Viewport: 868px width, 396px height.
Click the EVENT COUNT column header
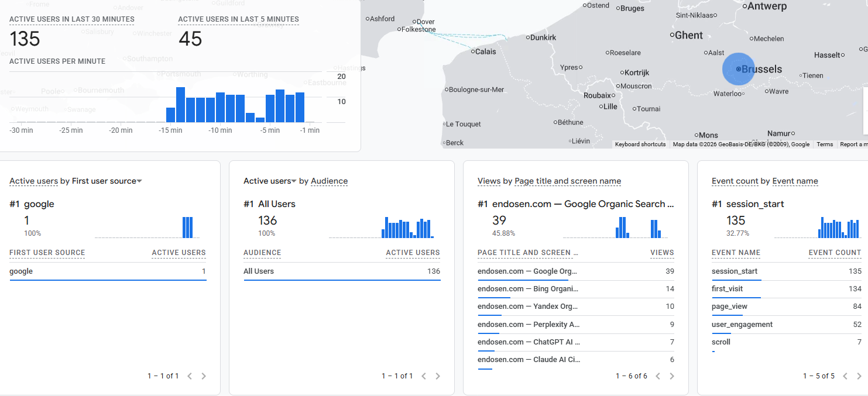[835, 253]
